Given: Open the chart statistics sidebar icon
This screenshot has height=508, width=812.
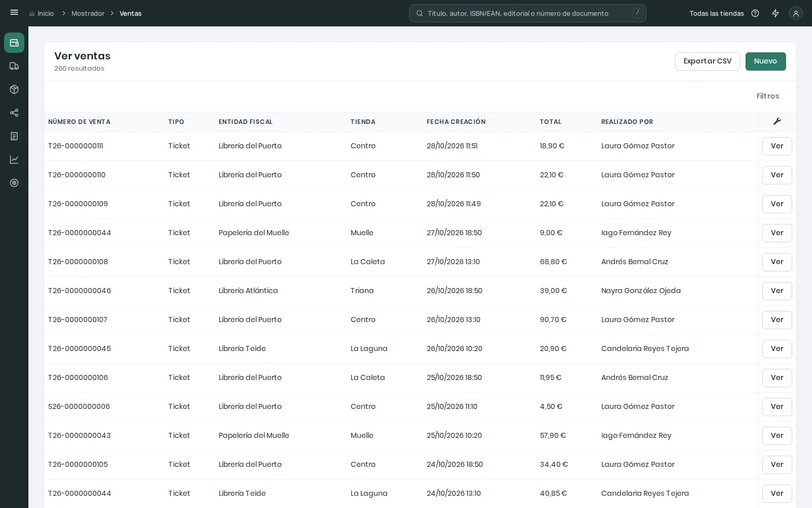Looking at the screenshot, I should point(14,160).
